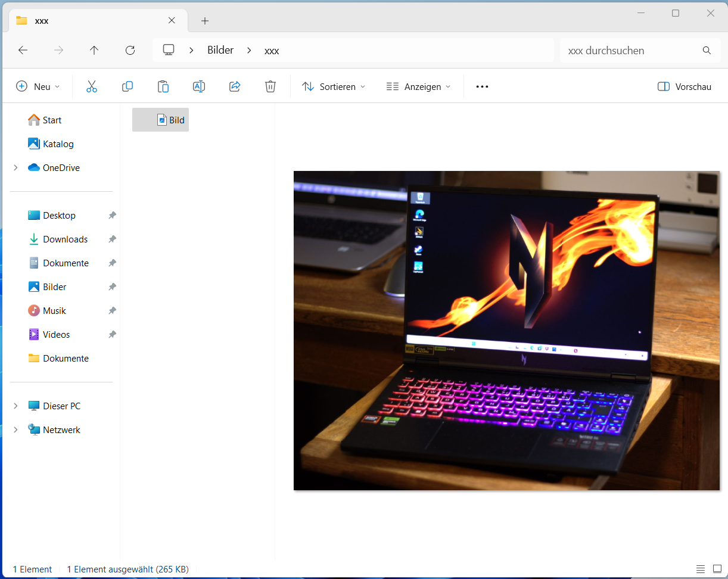Refresh the current folder view
The image size is (728, 579).
pyautogui.click(x=130, y=51)
